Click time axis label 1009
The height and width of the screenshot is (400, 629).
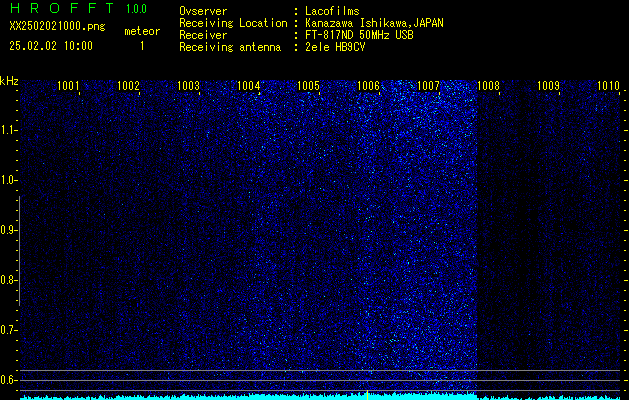(x=548, y=85)
